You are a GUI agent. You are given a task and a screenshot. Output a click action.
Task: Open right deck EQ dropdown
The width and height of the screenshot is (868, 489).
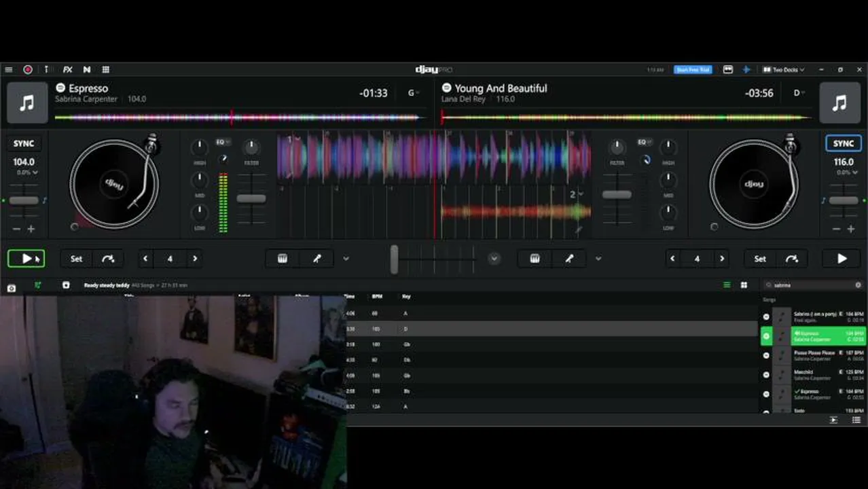coord(644,142)
